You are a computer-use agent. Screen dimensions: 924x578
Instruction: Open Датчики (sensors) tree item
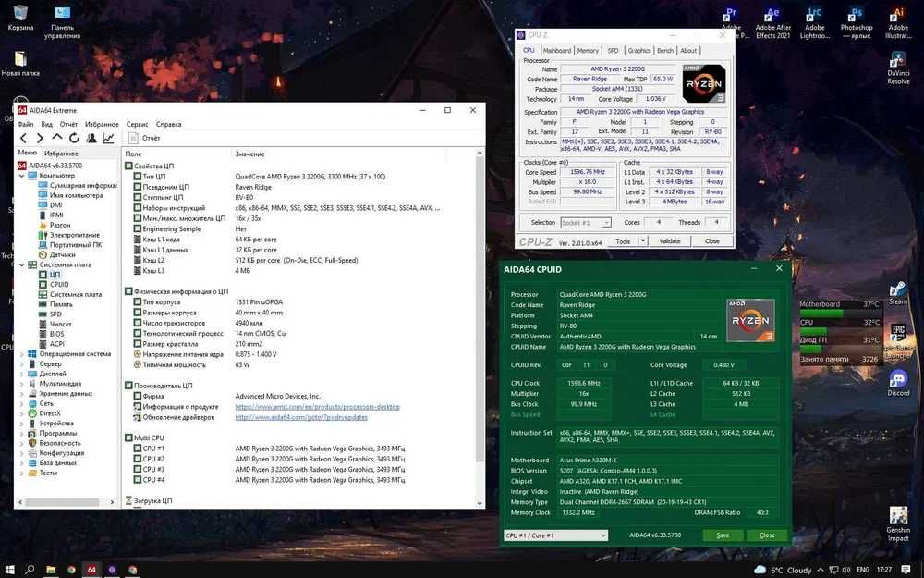(57, 255)
